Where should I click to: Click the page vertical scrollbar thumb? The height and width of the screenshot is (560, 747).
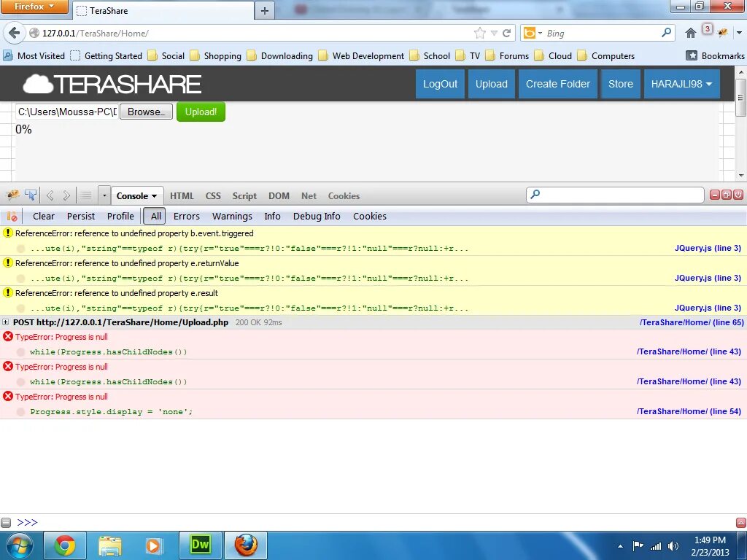[741, 98]
